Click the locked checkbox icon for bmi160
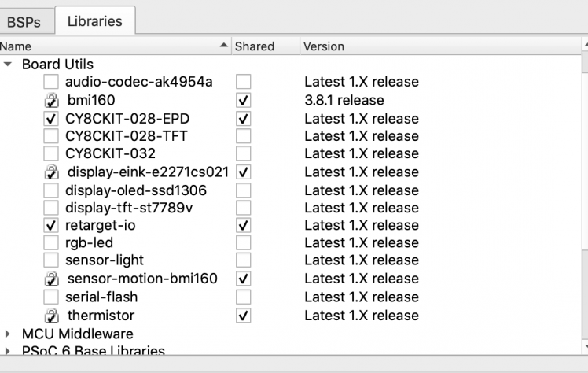Screen dimensions: 588x373 click(x=51, y=101)
